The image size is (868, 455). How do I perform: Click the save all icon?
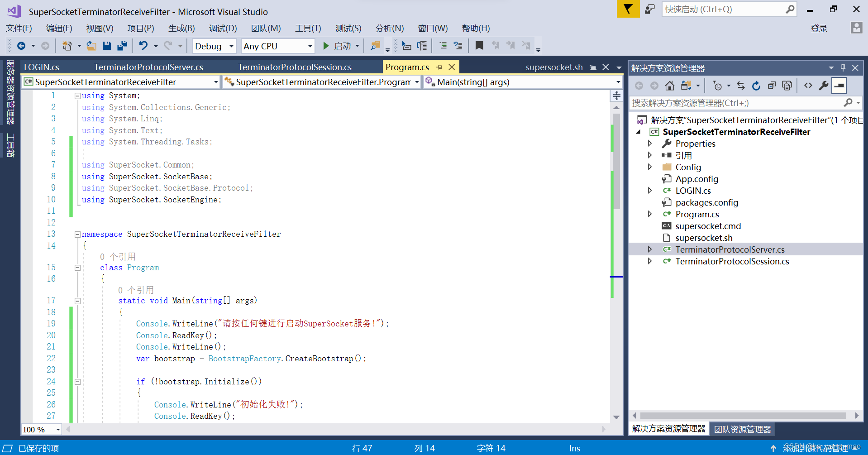coord(122,46)
